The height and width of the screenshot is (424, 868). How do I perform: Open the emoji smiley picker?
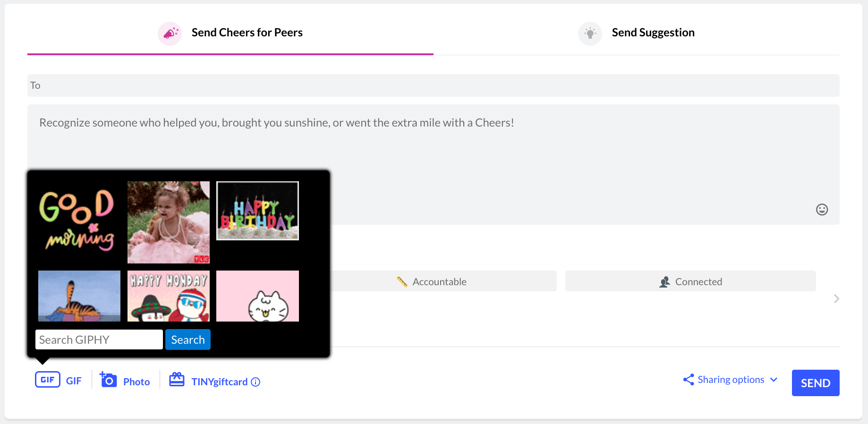[x=822, y=210]
